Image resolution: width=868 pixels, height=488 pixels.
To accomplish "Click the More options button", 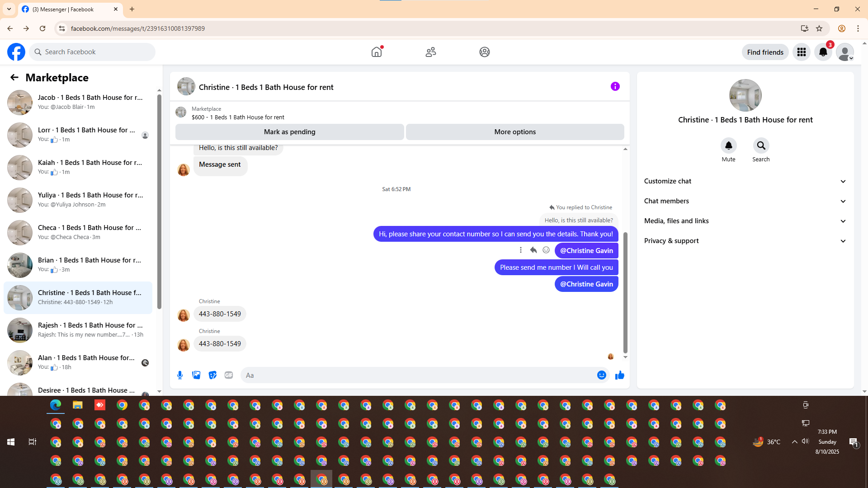I will click(x=514, y=132).
